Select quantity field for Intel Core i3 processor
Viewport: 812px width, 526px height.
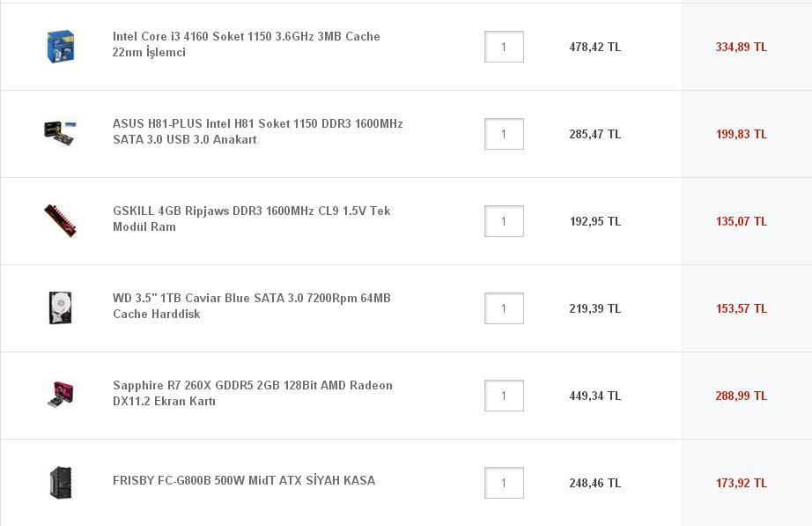click(x=504, y=47)
